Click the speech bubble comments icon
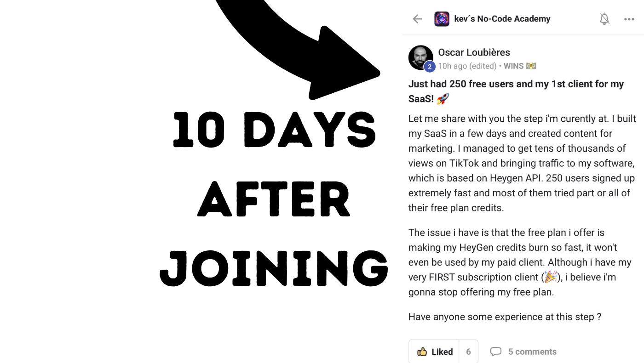This screenshot has width=644, height=363. [495, 352]
